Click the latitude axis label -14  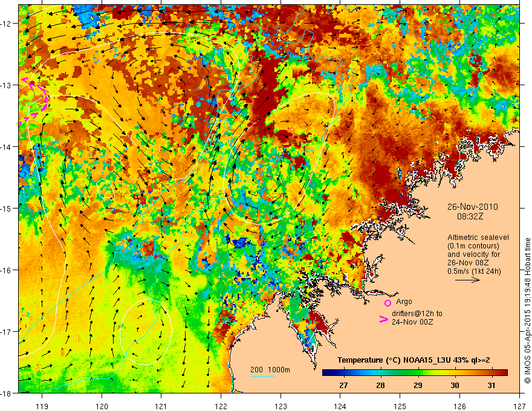pyautogui.click(x=7, y=147)
